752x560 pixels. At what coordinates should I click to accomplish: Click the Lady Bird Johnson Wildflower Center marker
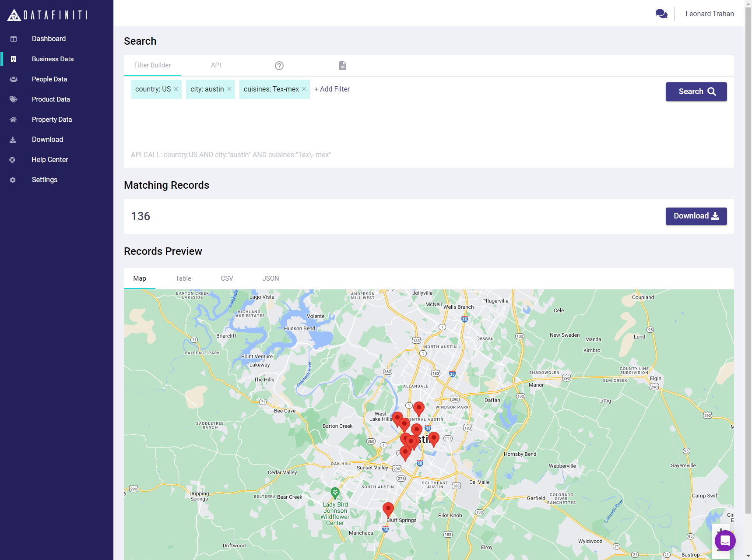(x=335, y=493)
